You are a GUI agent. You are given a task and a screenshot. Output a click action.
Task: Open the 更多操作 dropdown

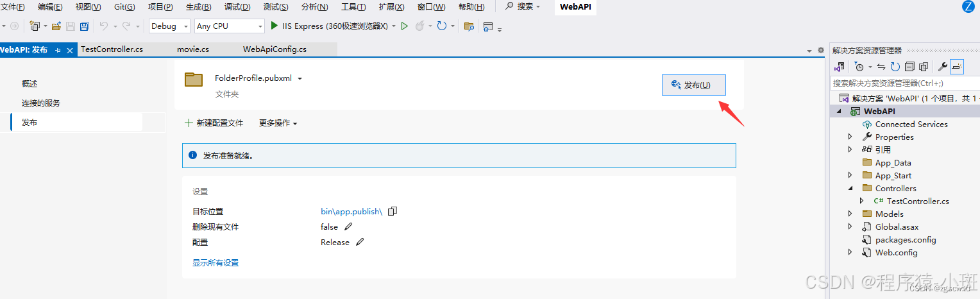278,123
